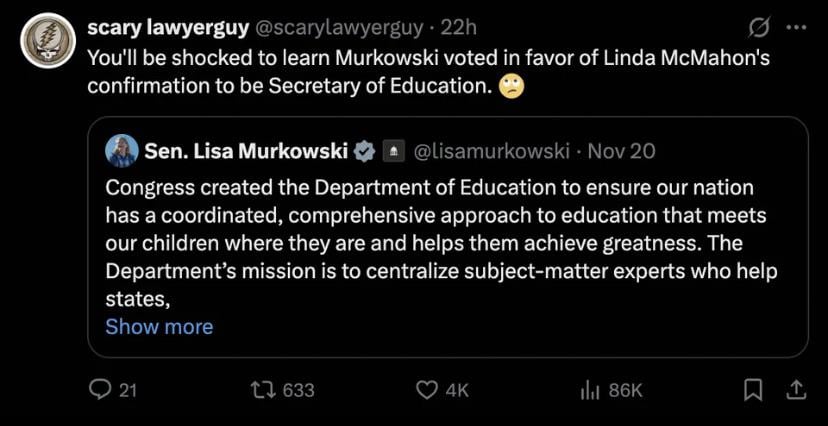Screen dimensions: 828x426
Task: Open the @lisamurkowski handle
Action: 490,151
